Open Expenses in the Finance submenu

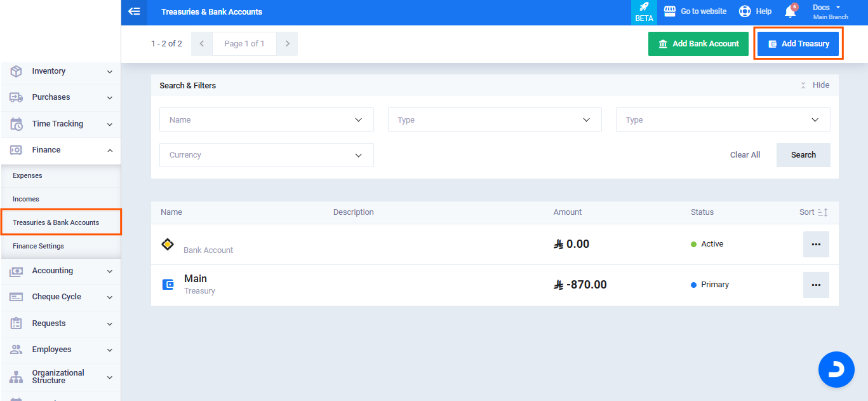pyautogui.click(x=27, y=175)
